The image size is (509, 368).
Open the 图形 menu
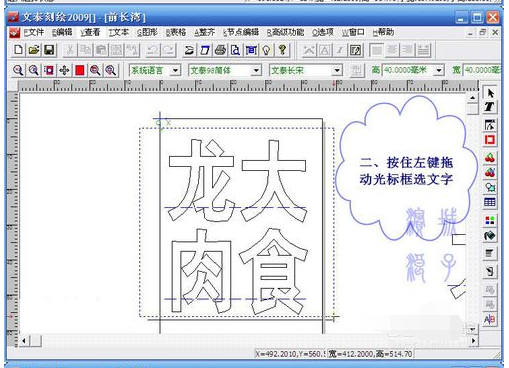click(147, 32)
